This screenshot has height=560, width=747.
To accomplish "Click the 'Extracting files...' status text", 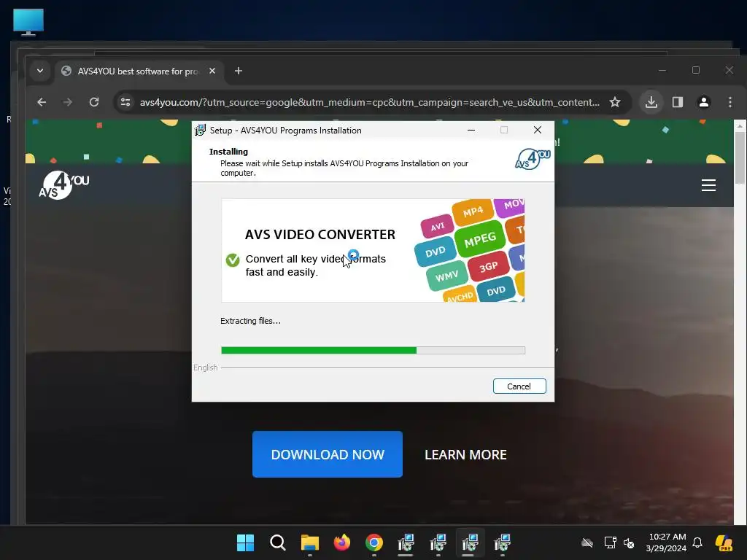I will (x=251, y=321).
